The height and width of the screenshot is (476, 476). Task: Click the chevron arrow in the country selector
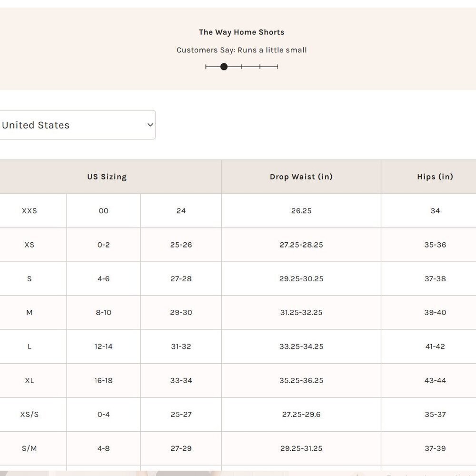click(150, 125)
